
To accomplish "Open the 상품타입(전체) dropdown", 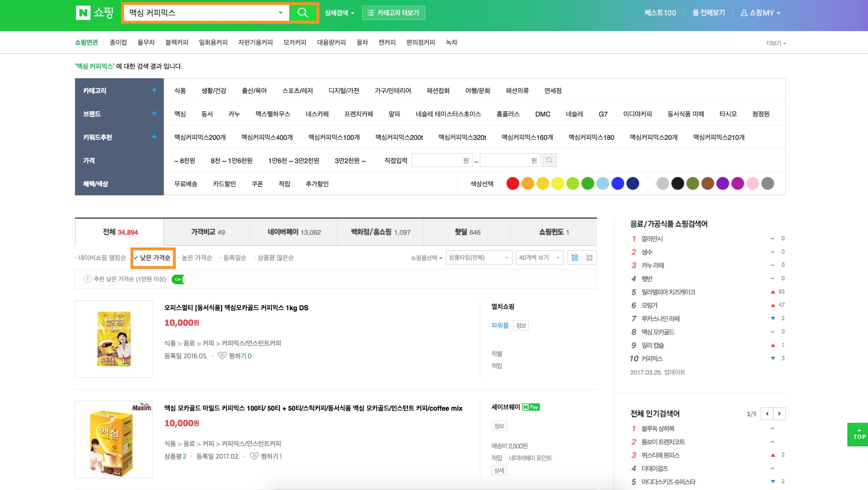I will (478, 258).
